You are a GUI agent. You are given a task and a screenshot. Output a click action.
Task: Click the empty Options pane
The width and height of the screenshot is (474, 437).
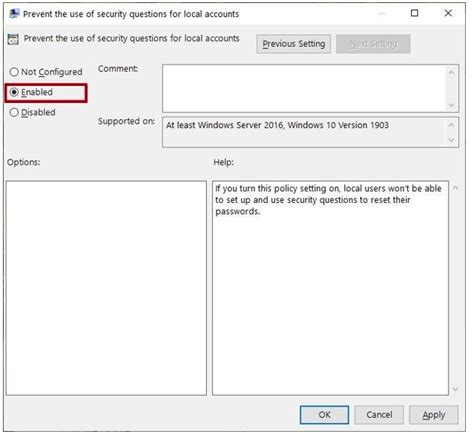pos(106,288)
